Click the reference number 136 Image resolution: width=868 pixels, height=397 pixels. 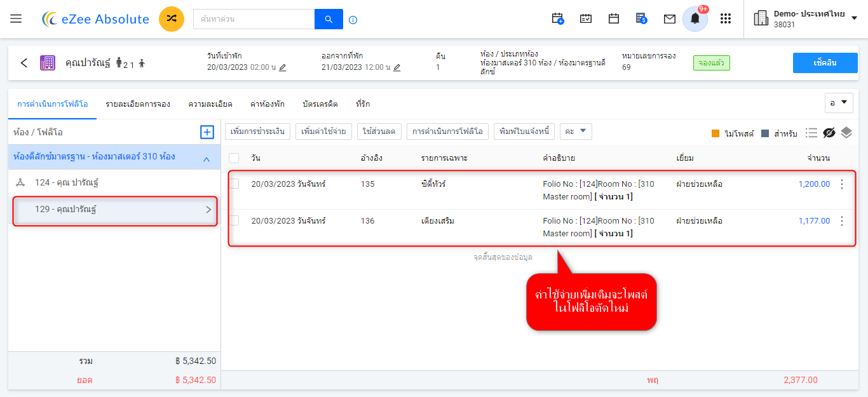coord(367,221)
